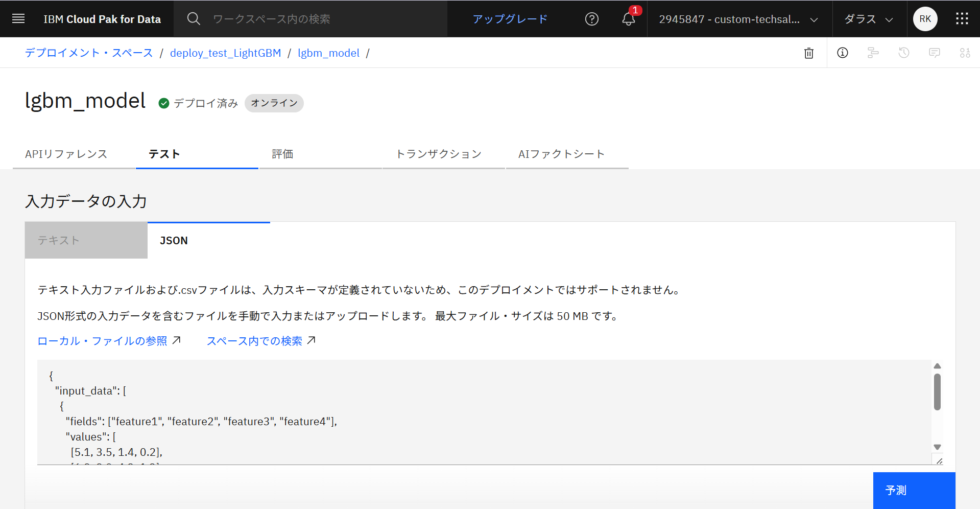The width and height of the screenshot is (980, 509).
Task: Open lgbm_model breadcrumb link
Action: pyautogui.click(x=328, y=53)
